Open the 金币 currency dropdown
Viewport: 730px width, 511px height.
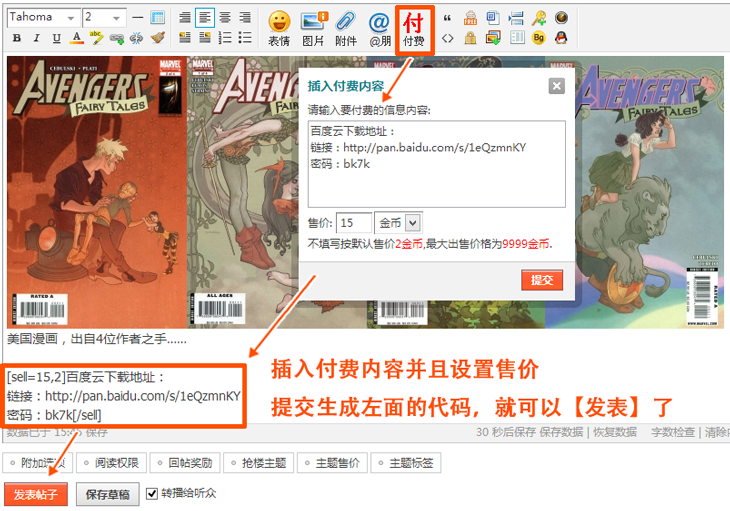[399, 223]
